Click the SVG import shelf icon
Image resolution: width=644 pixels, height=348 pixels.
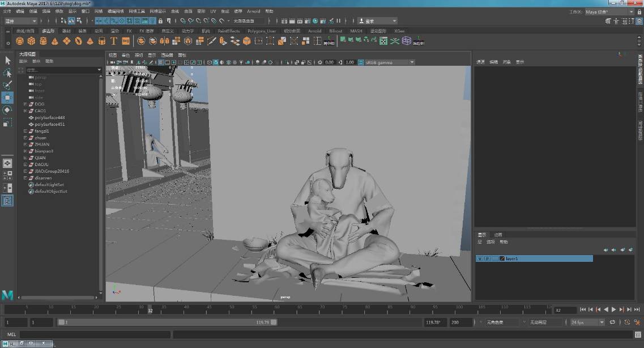[x=126, y=41]
